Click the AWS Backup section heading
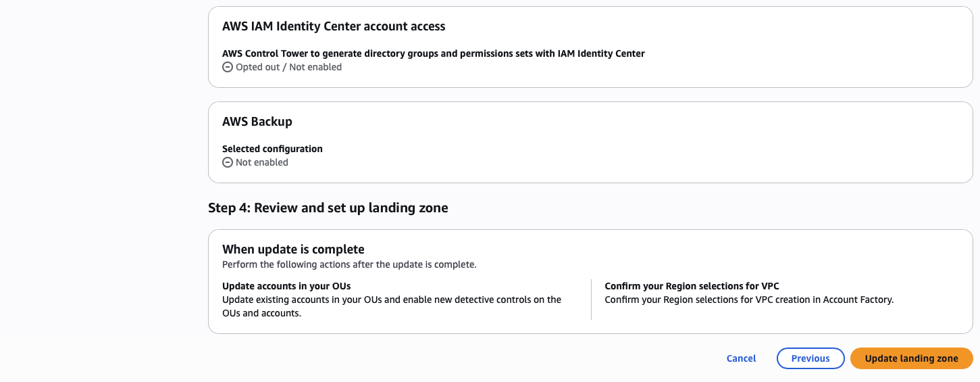The image size is (980, 382). click(x=257, y=122)
